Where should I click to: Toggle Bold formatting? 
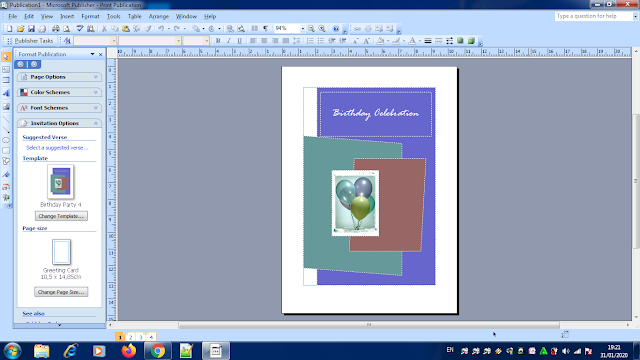pyautogui.click(x=218, y=41)
